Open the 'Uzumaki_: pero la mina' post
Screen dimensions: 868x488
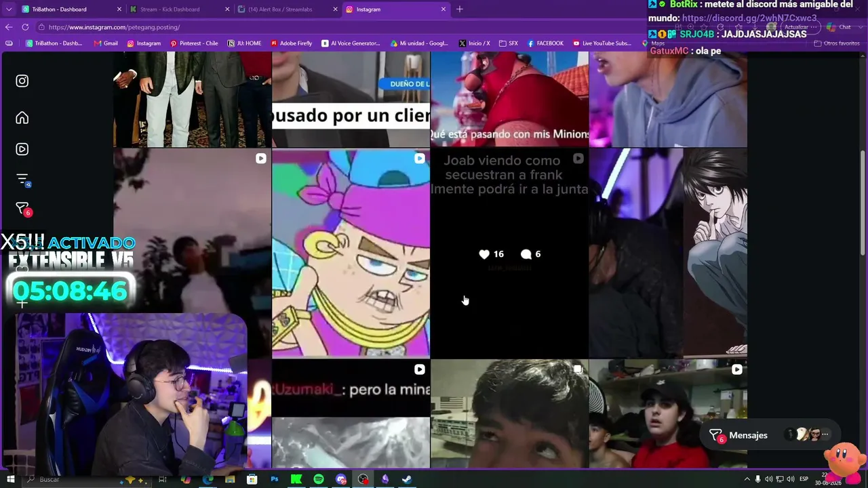click(x=351, y=413)
